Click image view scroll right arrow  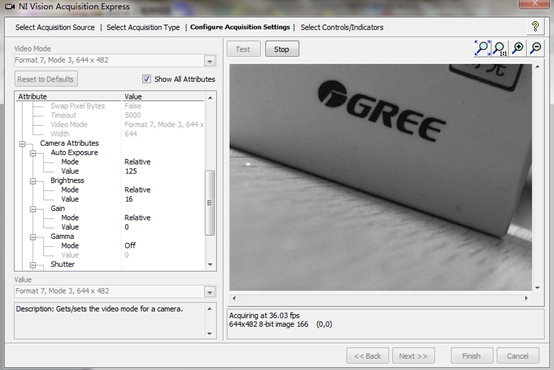click(x=526, y=298)
